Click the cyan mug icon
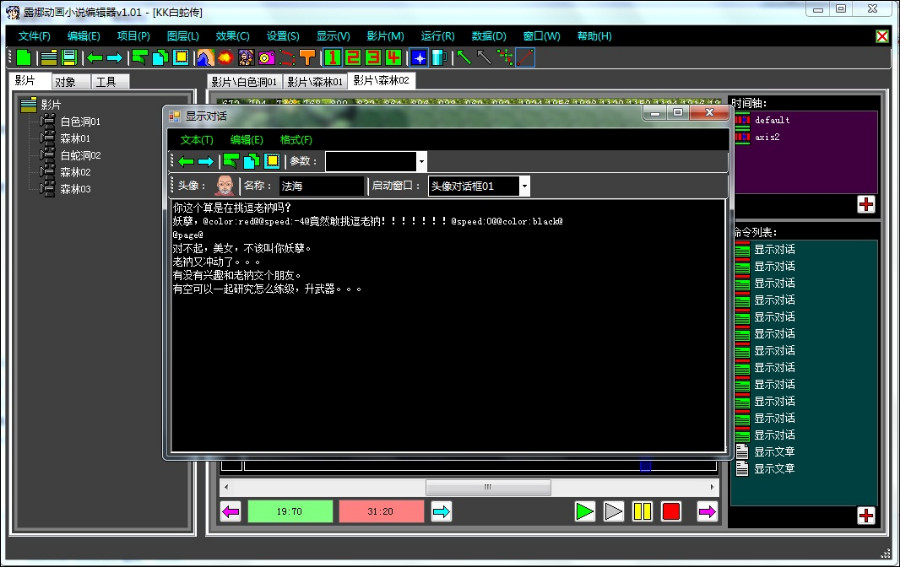 (439, 57)
